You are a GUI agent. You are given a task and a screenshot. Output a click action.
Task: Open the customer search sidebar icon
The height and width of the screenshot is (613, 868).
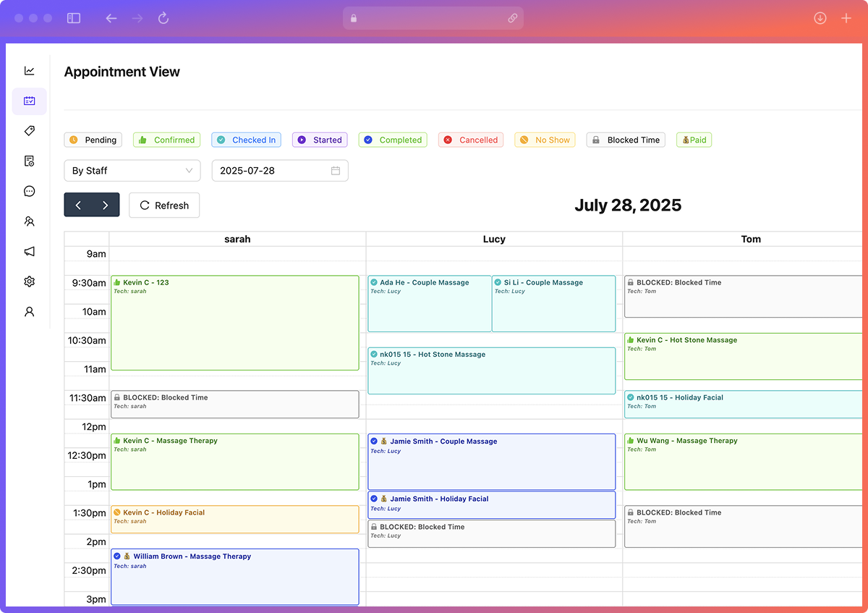[x=30, y=221]
